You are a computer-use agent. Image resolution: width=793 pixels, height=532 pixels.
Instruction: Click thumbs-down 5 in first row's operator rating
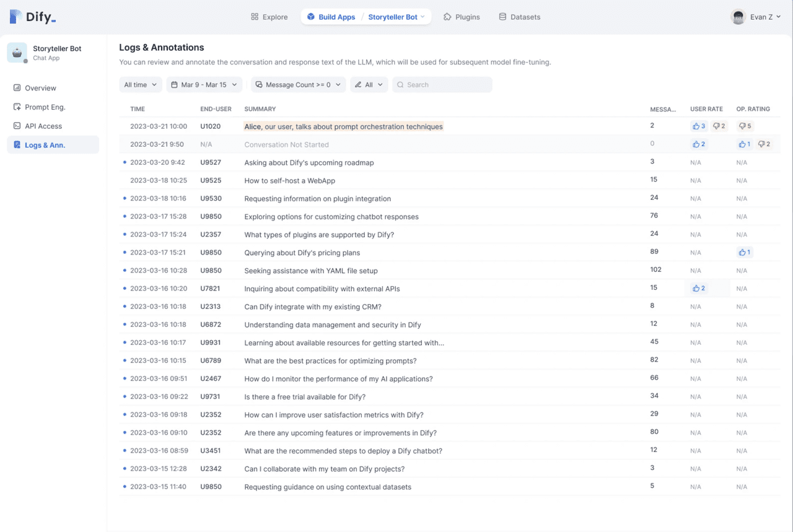745,126
